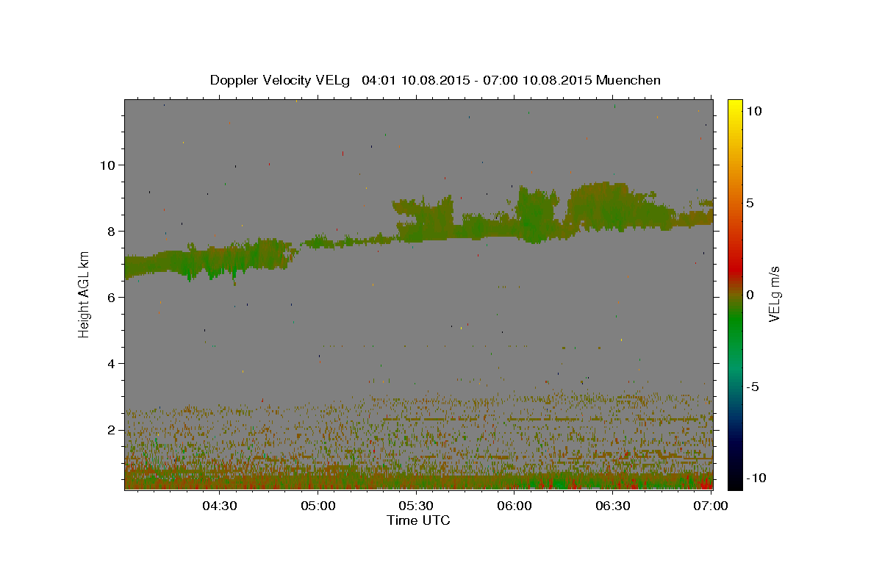The height and width of the screenshot is (588, 882).
Task: Click the 'Muenchen' location text in title
Action: pos(628,80)
